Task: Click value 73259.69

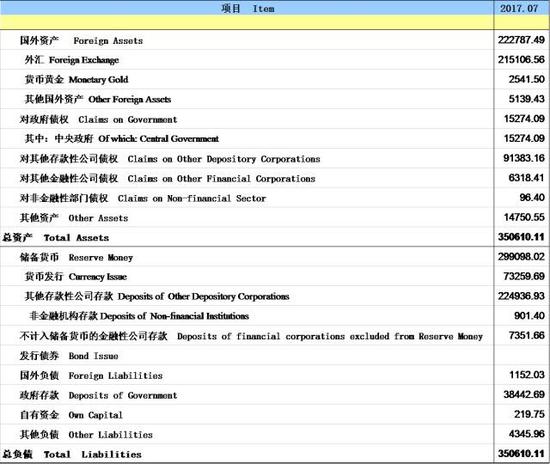Action: (x=524, y=276)
